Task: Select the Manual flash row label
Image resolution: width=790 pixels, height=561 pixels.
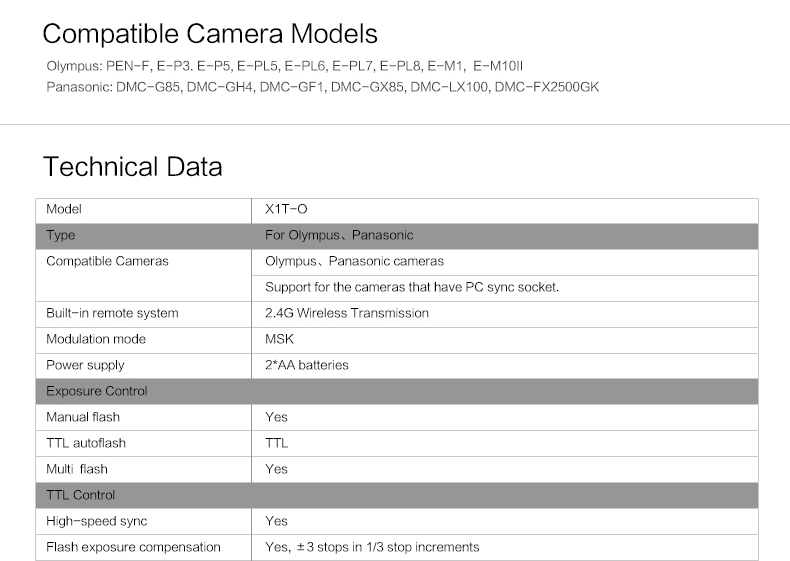Action: pyautogui.click(x=83, y=417)
